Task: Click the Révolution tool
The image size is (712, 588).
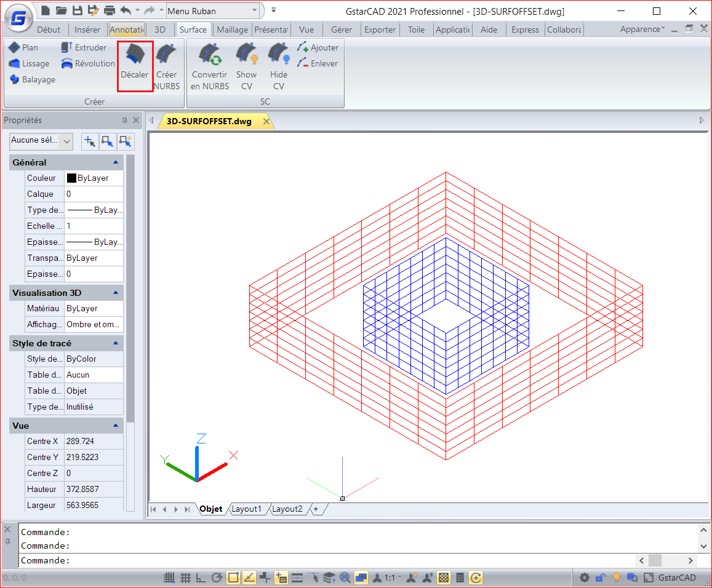Action: pos(88,63)
